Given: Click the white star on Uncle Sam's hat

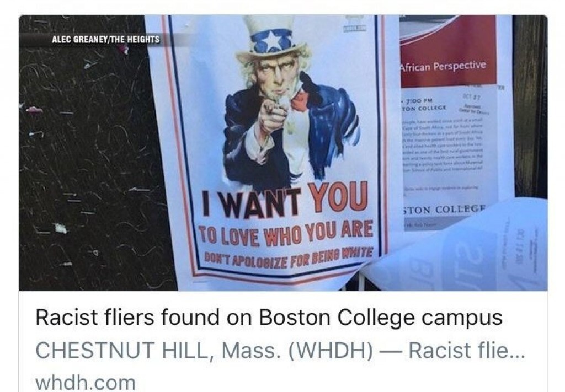Looking at the screenshot, I should (x=271, y=43).
